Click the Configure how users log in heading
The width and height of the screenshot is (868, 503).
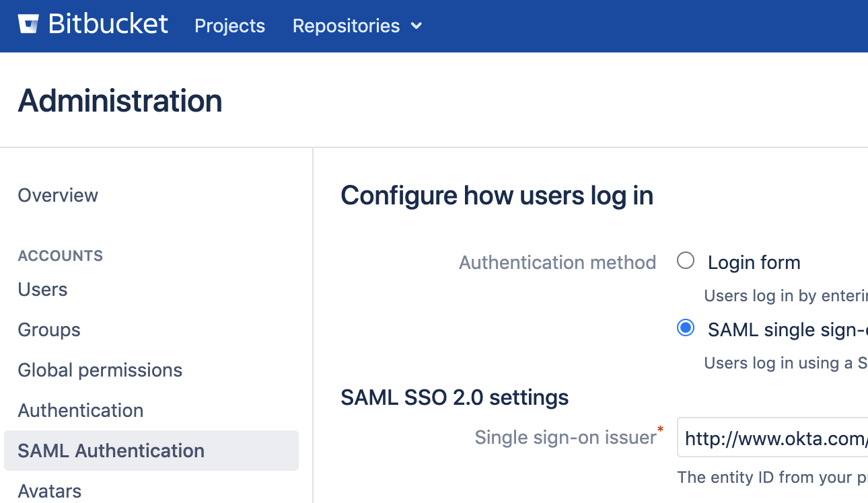pos(497,196)
